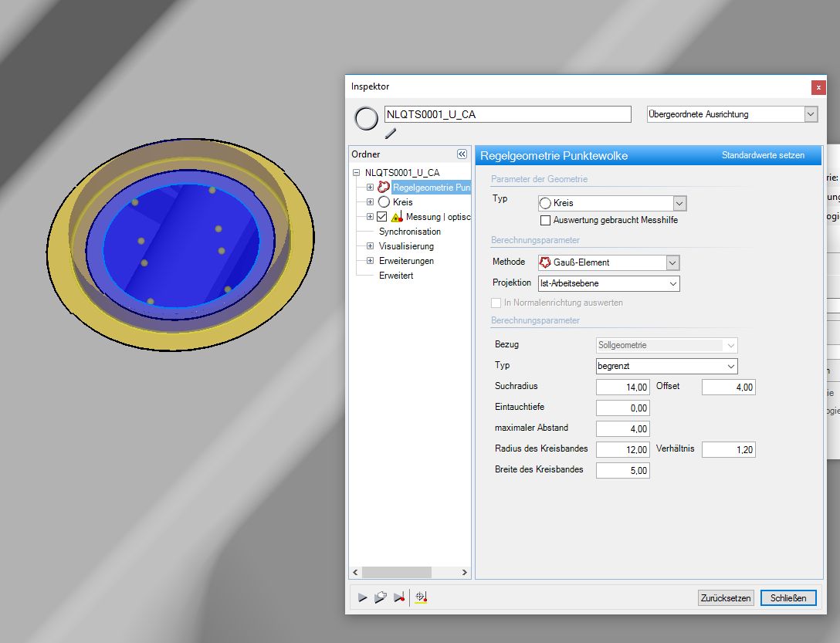
Task: Open the Bezug Sollgeometrie dropdown
Action: click(730, 345)
